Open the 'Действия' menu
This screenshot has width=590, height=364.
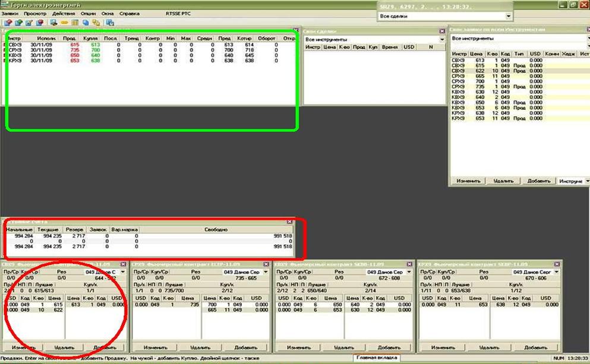(x=64, y=12)
